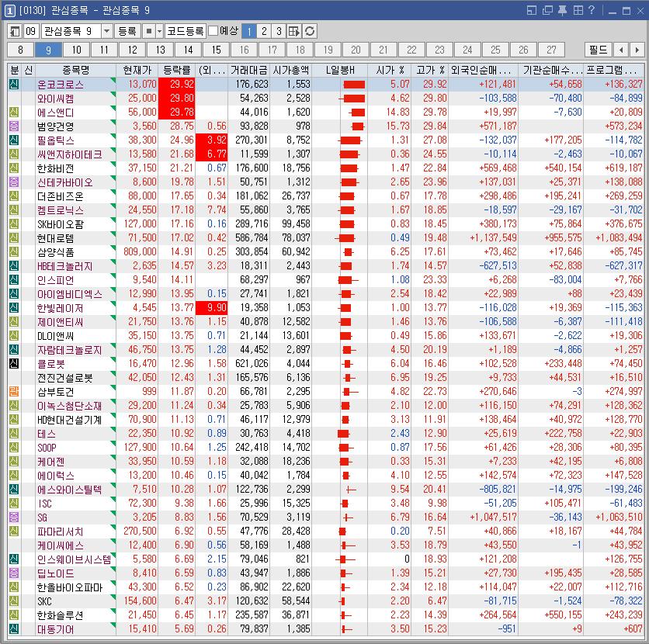
Task: Shift group tabs right with the right arrow
Action: tap(637, 50)
